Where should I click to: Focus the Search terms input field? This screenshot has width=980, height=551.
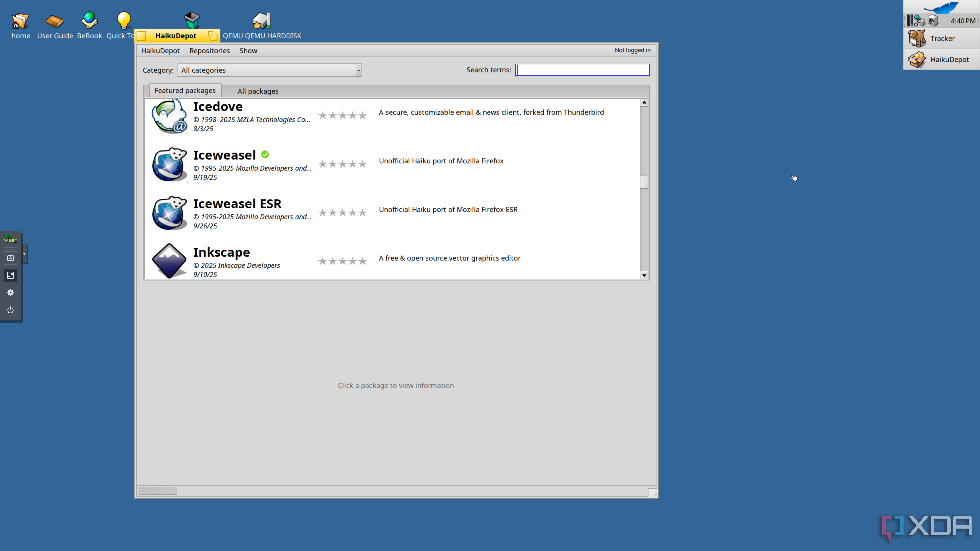[x=582, y=70]
